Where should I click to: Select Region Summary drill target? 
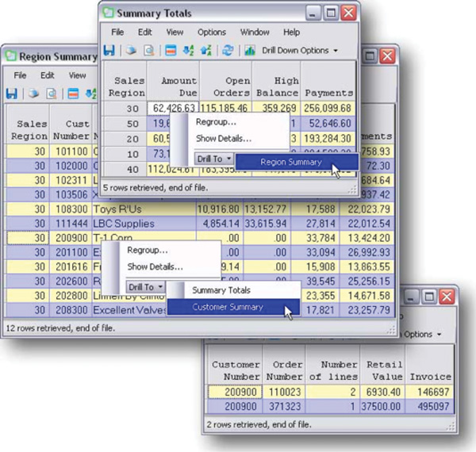[x=297, y=162]
